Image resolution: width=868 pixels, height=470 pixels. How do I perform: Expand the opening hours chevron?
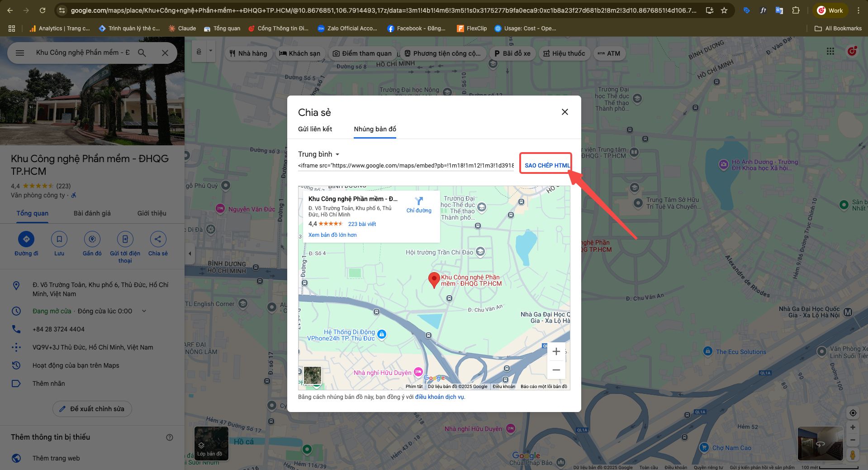[x=144, y=311]
